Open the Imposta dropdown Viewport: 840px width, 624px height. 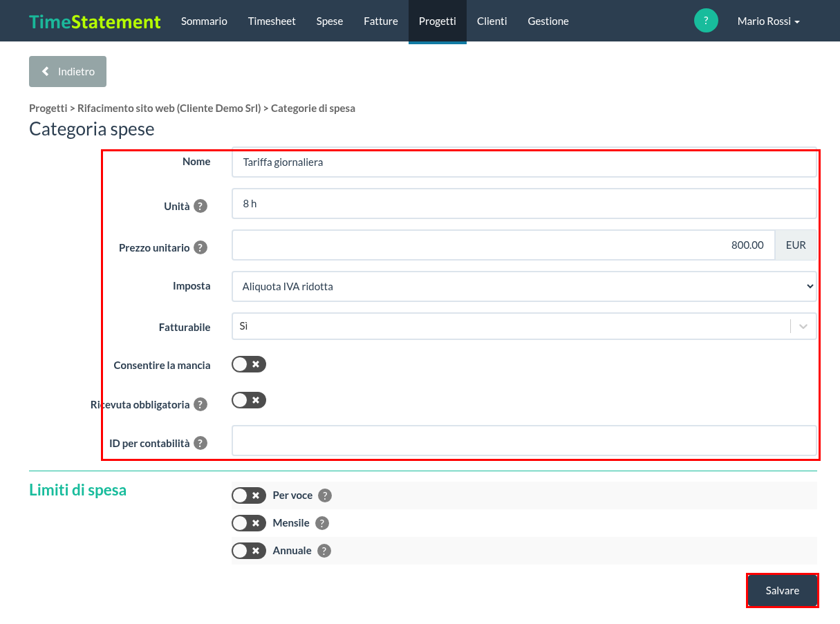[x=524, y=286]
